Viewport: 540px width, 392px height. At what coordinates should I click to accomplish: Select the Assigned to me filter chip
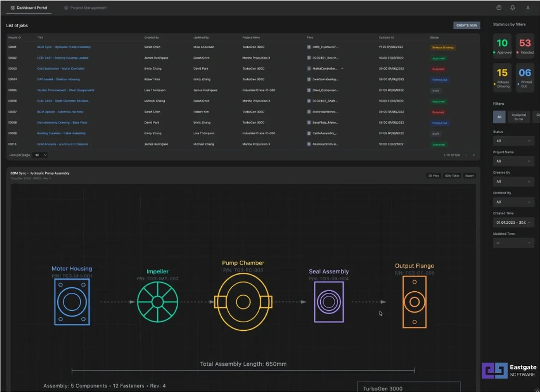tap(519, 117)
